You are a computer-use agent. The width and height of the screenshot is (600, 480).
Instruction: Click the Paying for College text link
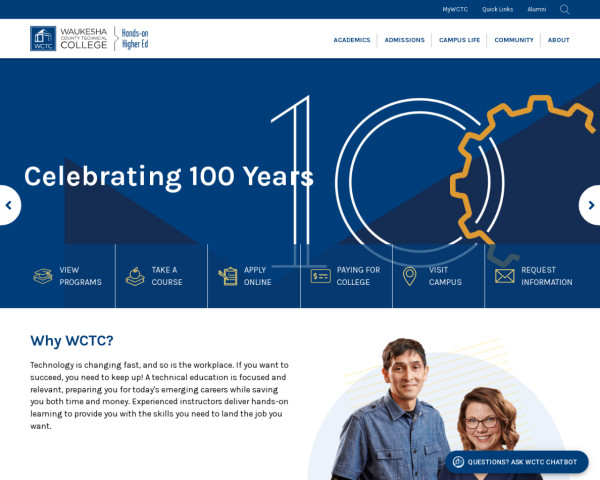[358, 276]
